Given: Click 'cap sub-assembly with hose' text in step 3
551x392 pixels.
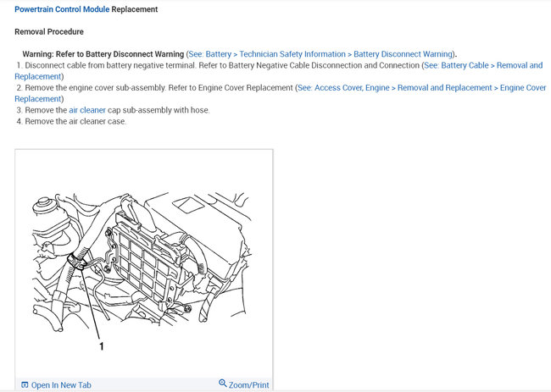Looking at the screenshot, I should 159,110.
